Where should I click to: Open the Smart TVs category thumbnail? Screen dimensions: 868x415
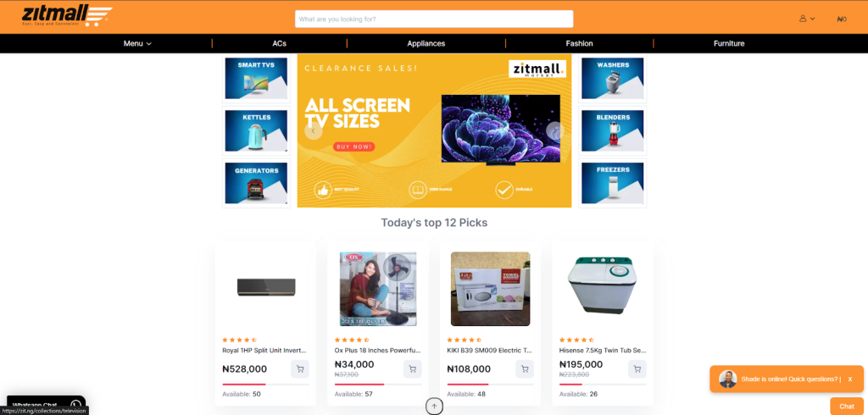(x=256, y=79)
